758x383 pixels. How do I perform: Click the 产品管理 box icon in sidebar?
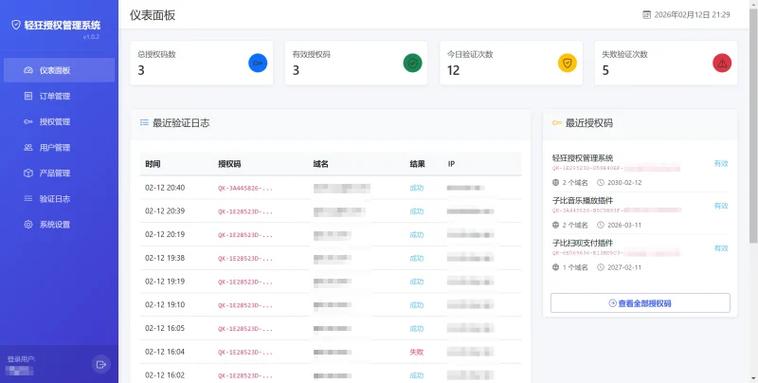coord(29,173)
